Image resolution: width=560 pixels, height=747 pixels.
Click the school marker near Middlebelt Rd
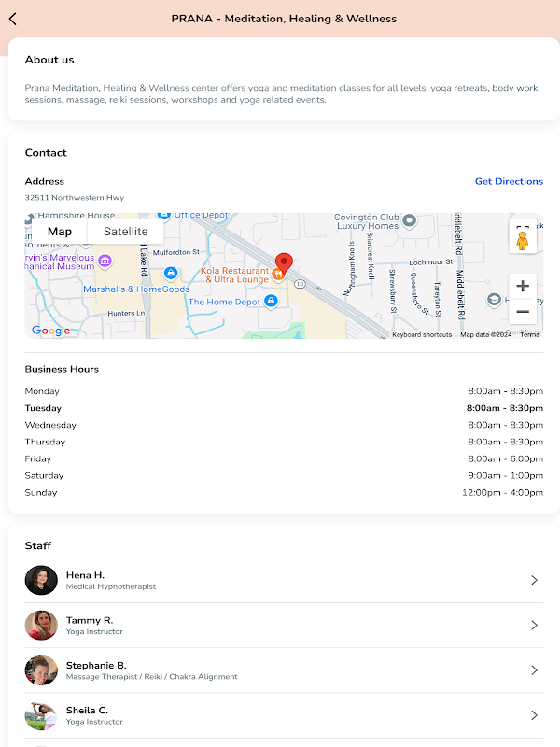(494, 300)
